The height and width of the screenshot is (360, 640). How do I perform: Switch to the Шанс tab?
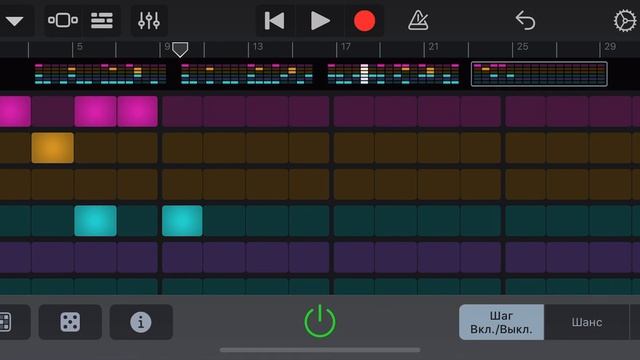pos(587,322)
